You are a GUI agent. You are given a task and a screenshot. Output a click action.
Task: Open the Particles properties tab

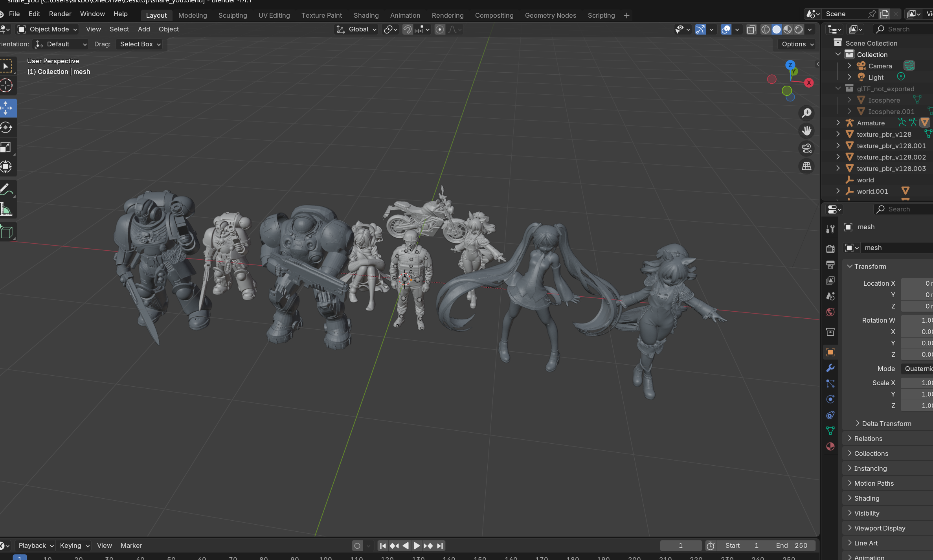830,384
